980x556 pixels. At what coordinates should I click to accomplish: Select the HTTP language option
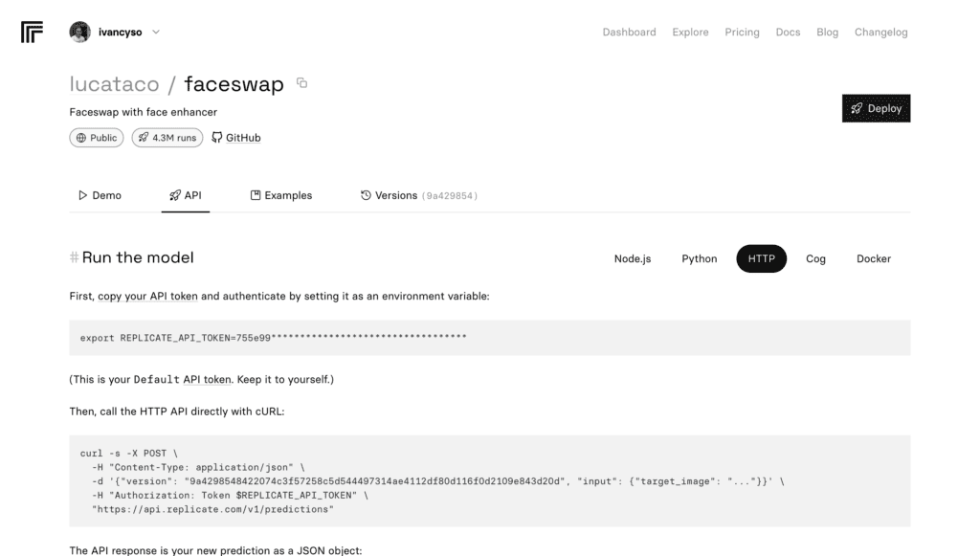761,258
